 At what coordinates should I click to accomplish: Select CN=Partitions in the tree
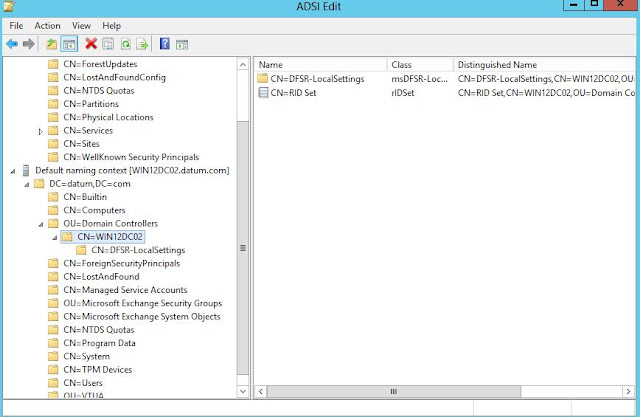coord(91,104)
